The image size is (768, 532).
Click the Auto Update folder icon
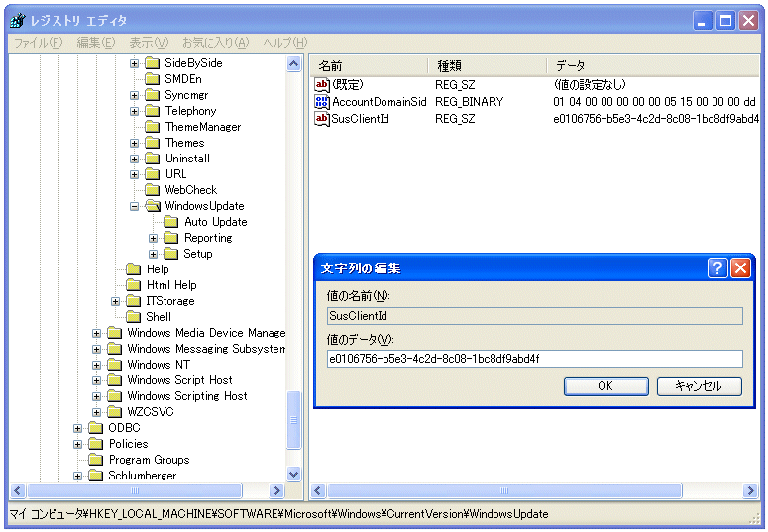(x=170, y=222)
